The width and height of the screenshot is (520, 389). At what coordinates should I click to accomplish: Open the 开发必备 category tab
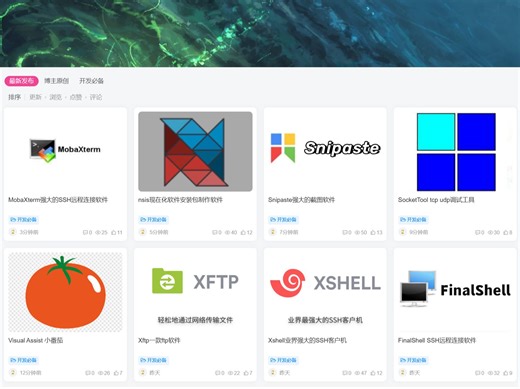(91, 81)
